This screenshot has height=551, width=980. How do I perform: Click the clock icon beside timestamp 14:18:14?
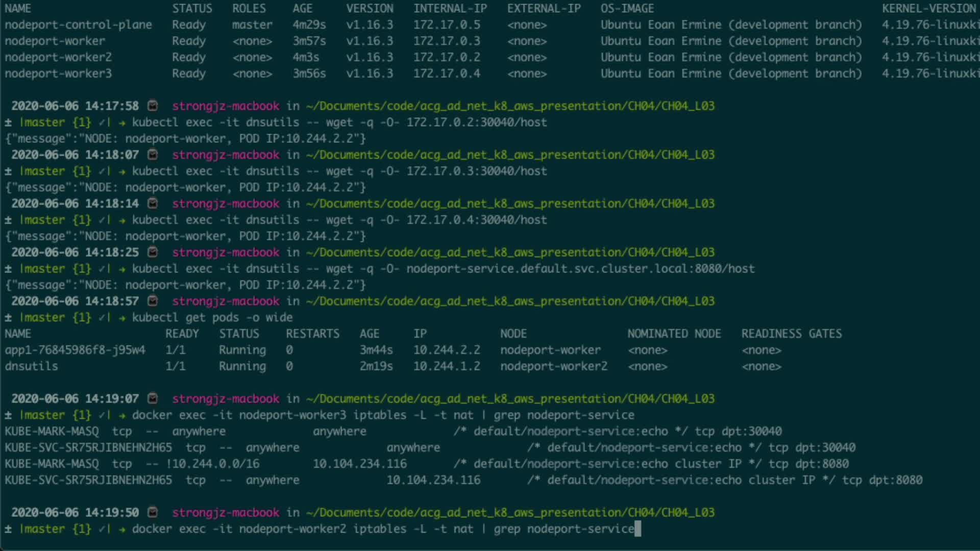point(152,204)
